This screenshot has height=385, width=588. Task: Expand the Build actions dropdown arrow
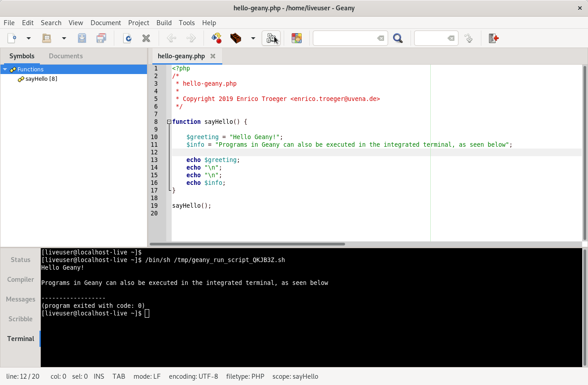tap(253, 38)
